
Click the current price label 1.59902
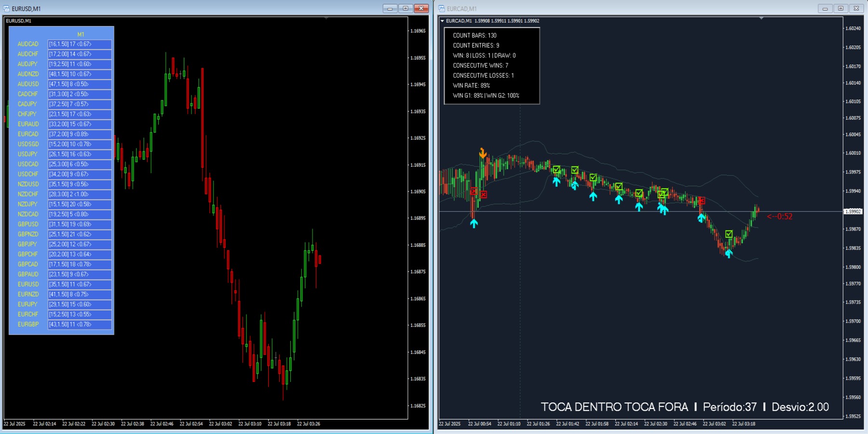(853, 212)
